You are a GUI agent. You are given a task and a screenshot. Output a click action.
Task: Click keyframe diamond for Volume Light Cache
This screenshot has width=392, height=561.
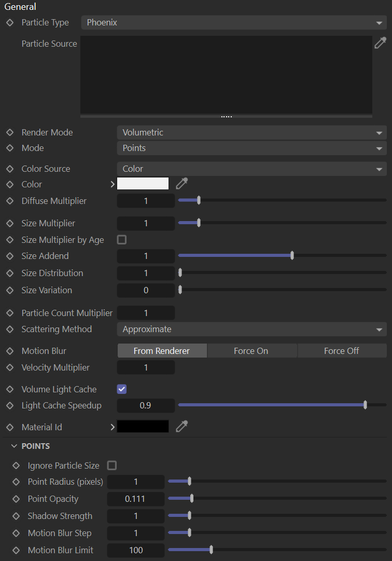pyautogui.click(x=10, y=389)
